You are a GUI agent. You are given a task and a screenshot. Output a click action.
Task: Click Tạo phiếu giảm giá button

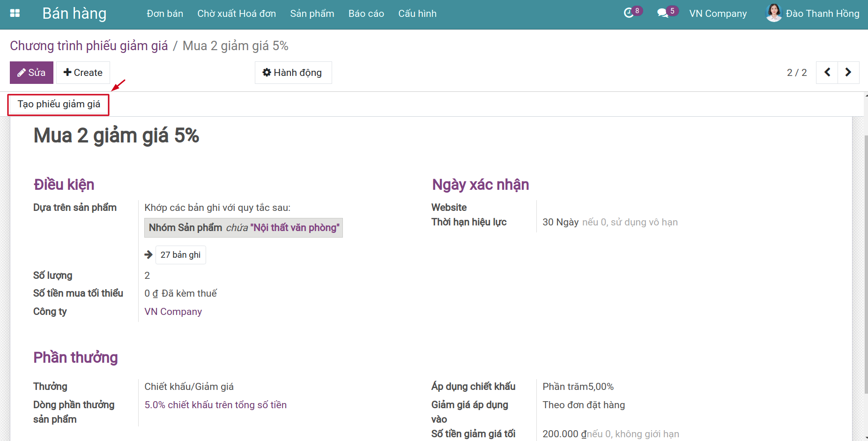tap(59, 105)
